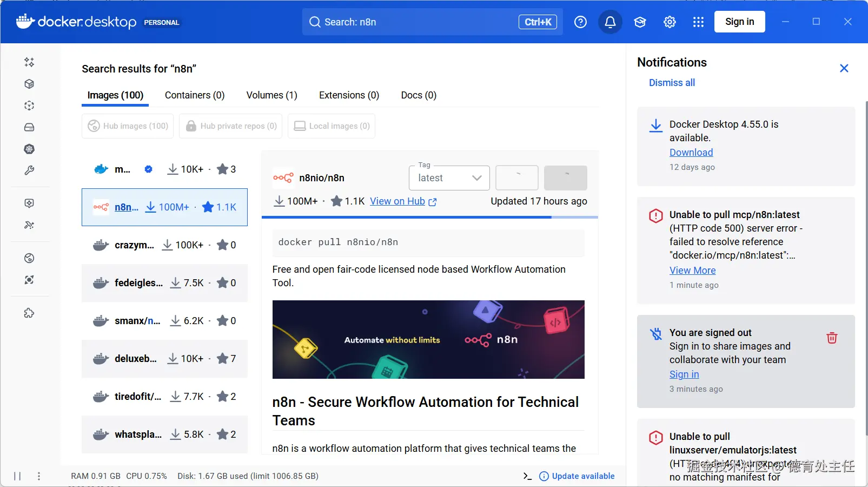Switch to the Extensions (0) tab
Image resolution: width=868 pixels, height=487 pixels.
click(349, 95)
